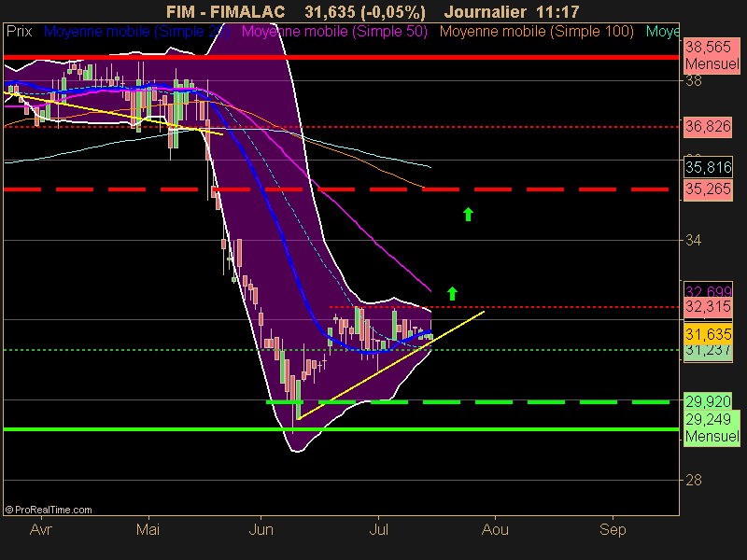Image resolution: width=747 pixels, height=560 pixels.
Task: Click the 35,265 dashed resistance label
Action: click(x=708, y=189)
